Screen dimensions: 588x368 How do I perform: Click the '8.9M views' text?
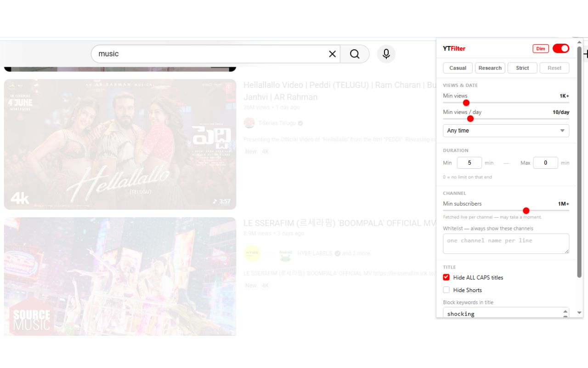(x=258, y=233)
